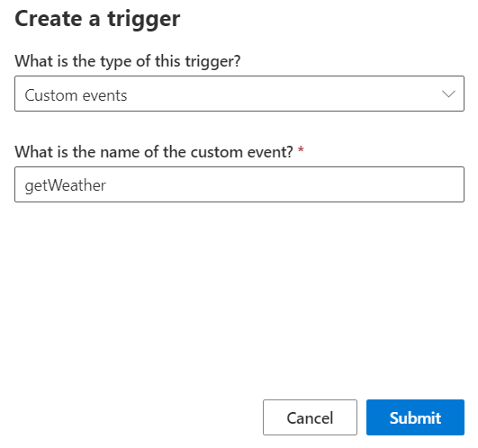This screenshot has height=448, width=478.
Task: Click the "What is the type of this trigger?" label
Action: 128,61
